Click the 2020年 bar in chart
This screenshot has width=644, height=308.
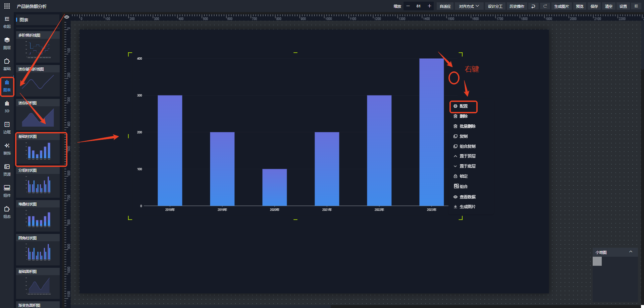274,187
